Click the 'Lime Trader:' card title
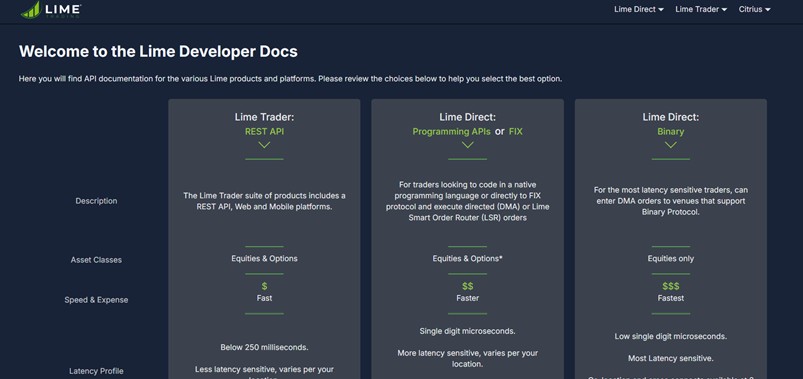This screenshot has height=379, width=803. pyautogui.click(x=264, y=117)
